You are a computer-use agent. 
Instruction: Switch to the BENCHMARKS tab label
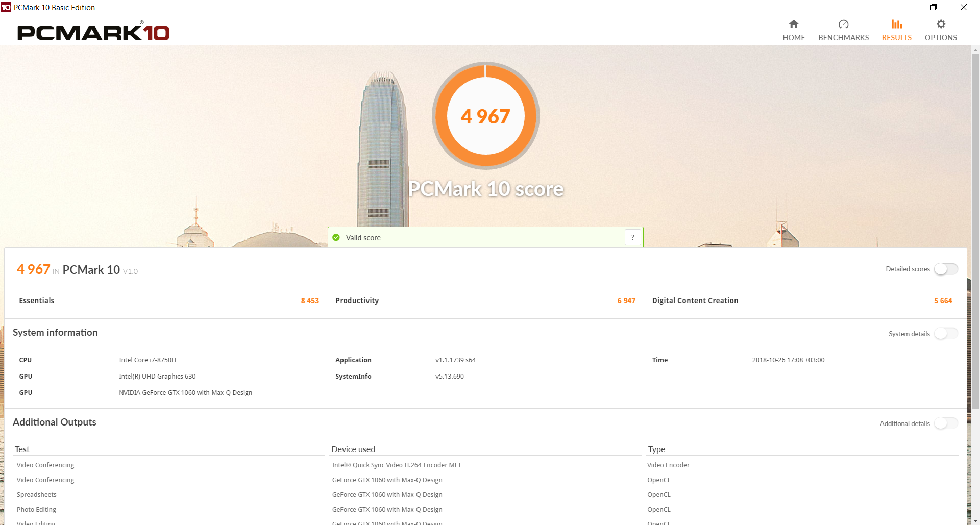pyautogui.click(x=843, y=38)
